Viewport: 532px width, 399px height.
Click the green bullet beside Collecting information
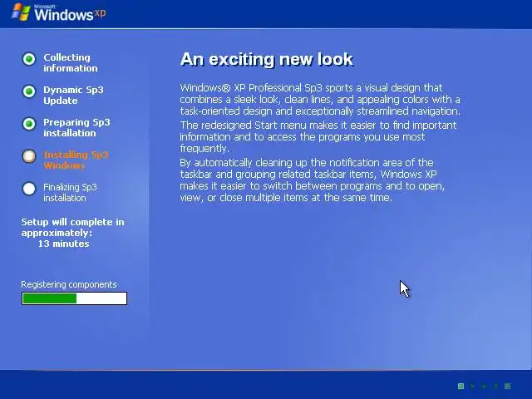click(x=29, y=59)
